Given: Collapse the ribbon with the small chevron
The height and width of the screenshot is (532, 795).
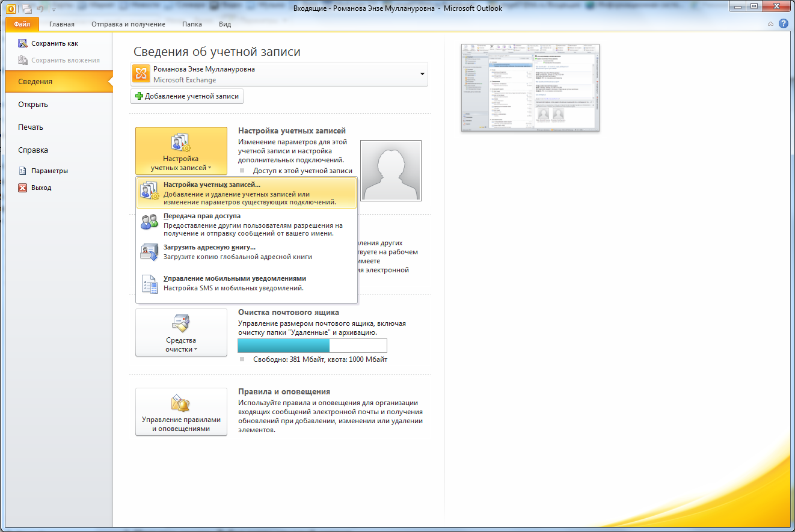Looking at the screenshot, I should (x=771, y=24).
